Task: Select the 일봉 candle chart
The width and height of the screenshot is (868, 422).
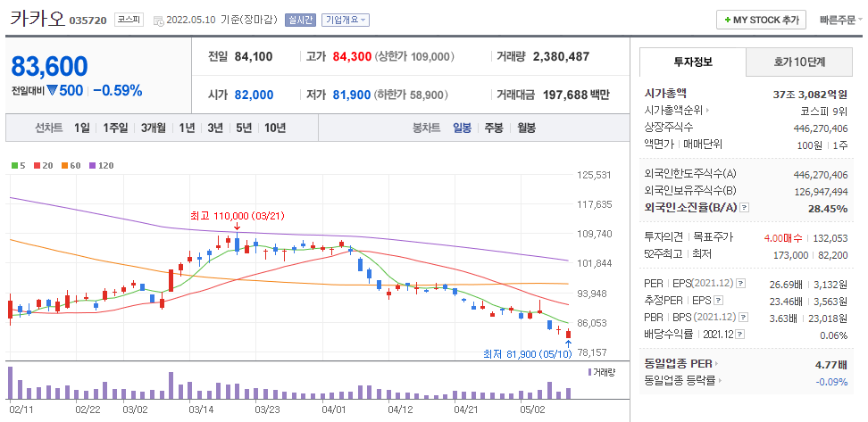Action: tap(462, 128)
